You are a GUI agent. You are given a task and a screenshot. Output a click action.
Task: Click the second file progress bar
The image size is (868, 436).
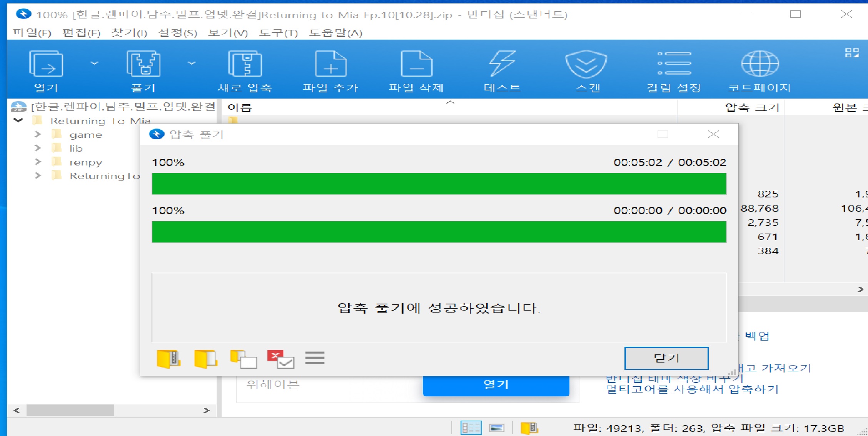pyautogui.click(x=439, y=232)
